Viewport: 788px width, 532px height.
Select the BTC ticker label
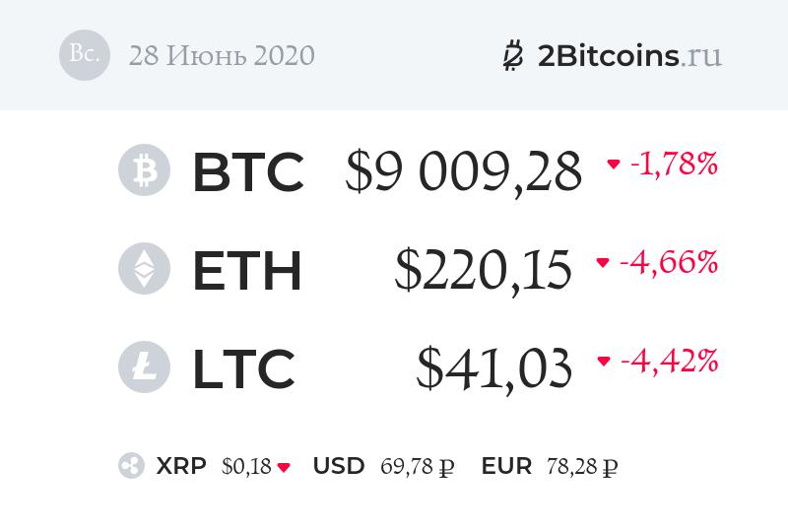(247, 171)
